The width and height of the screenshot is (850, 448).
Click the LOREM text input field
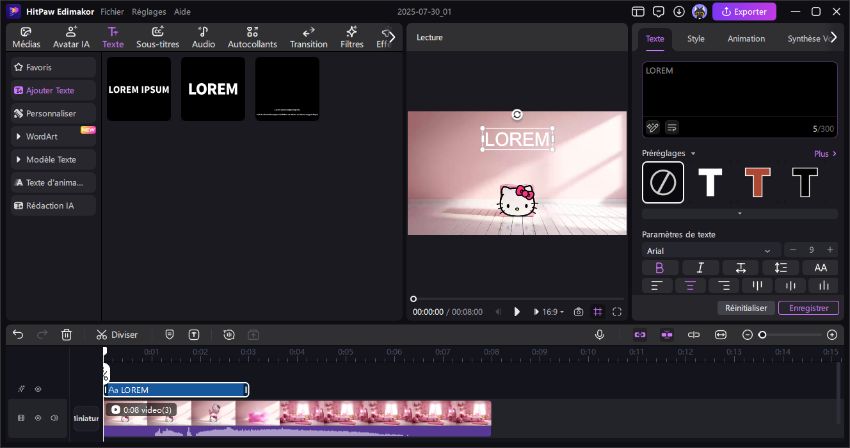point(740,91)
